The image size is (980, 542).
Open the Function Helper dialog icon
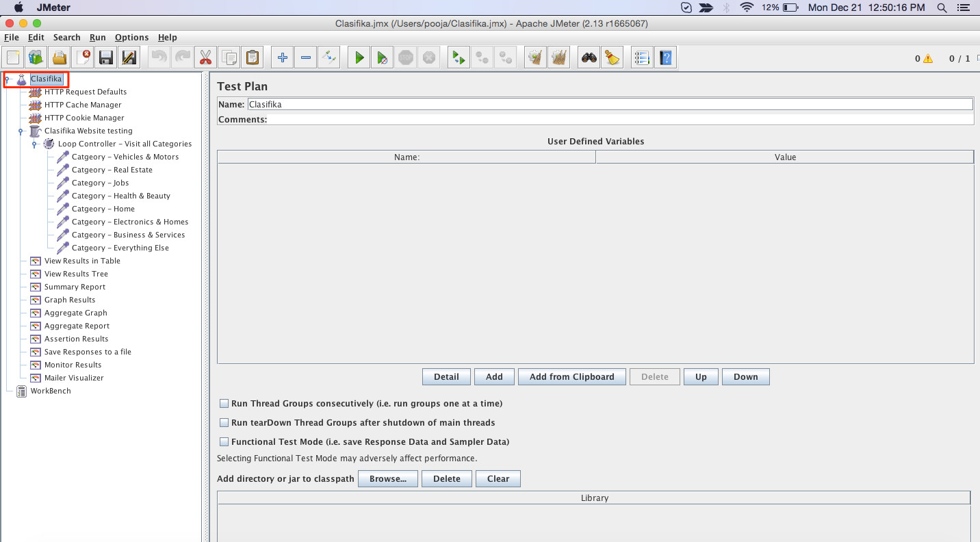641,57
